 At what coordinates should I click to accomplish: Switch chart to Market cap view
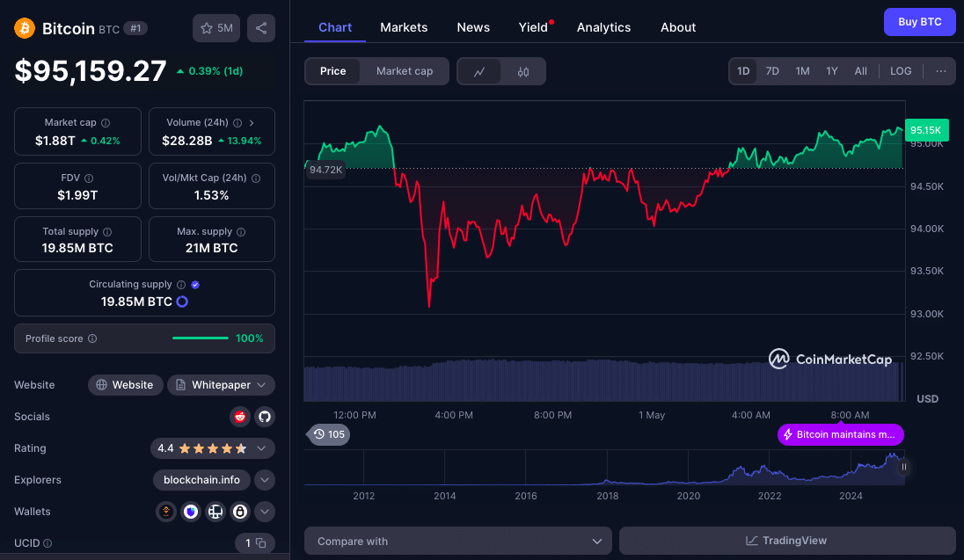(x=405, y=71)
